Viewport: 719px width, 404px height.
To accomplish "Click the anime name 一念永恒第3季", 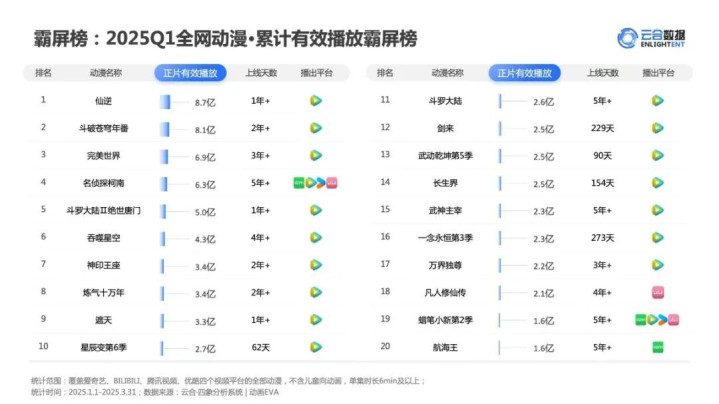I will 445,238.
